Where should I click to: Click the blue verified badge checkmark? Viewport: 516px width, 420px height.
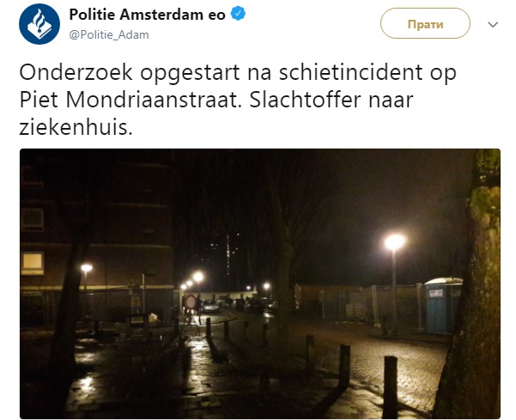coord(238,14)
